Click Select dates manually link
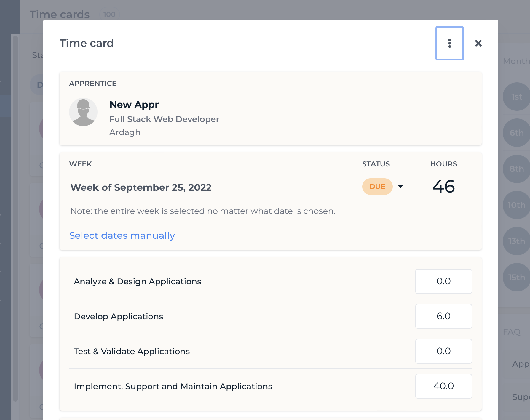This screenshot has width=530, height=420. coord(122,235)
